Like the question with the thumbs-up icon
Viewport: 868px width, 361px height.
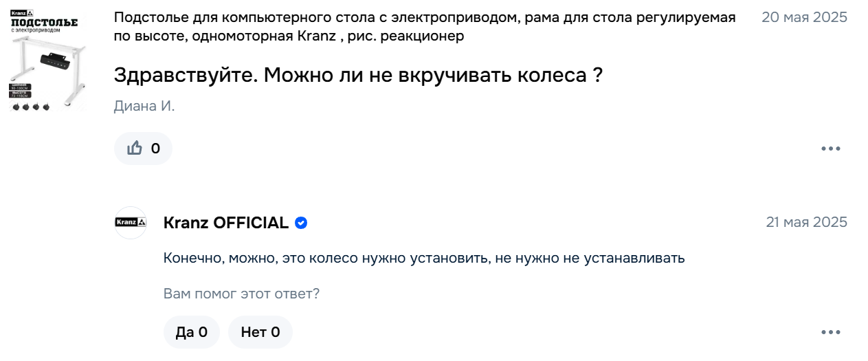[135, 149]
